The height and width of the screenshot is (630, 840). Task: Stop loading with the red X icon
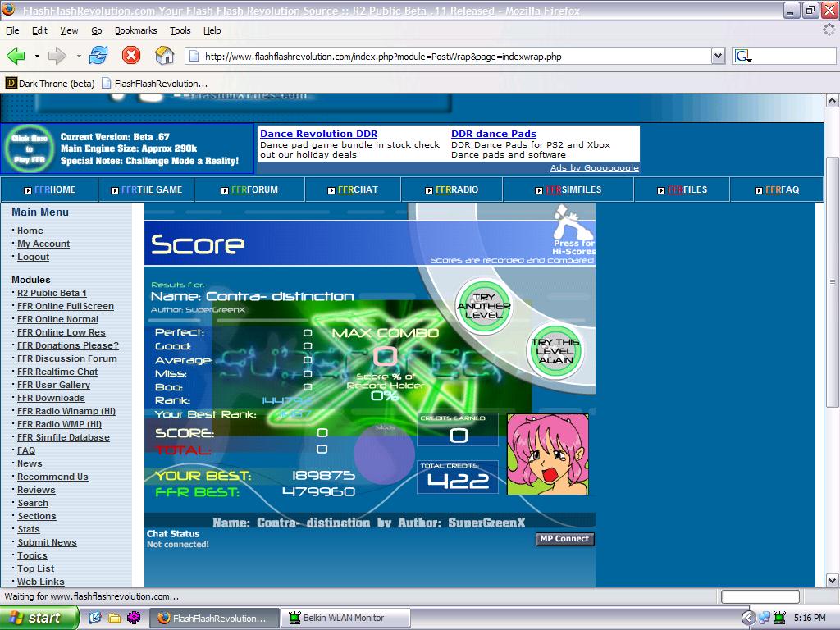click(131, 55)
